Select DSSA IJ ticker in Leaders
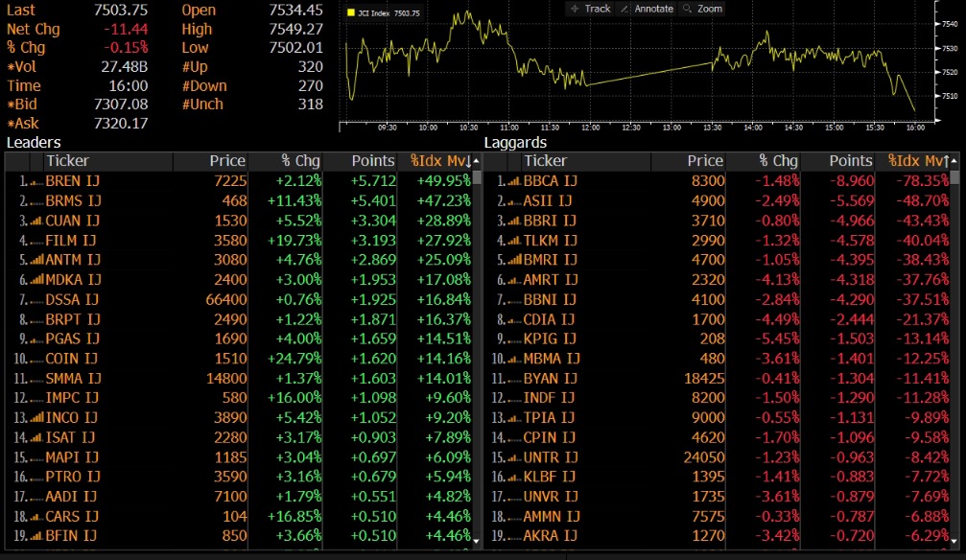 point(72,300)
